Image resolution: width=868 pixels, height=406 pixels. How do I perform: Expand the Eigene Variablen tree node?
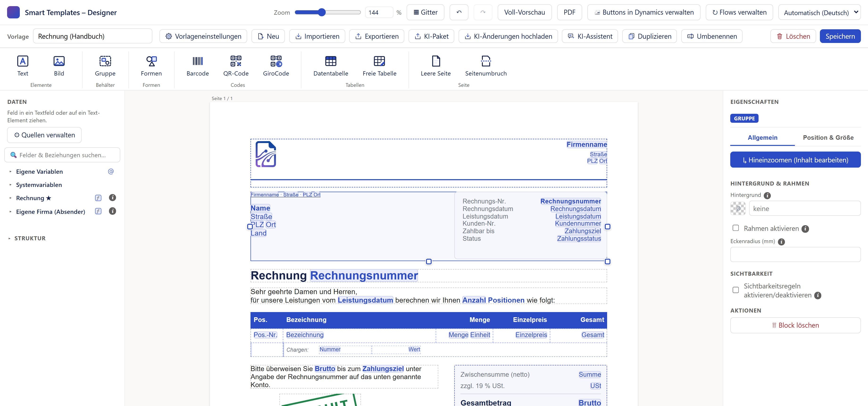[x=10, y=172]
